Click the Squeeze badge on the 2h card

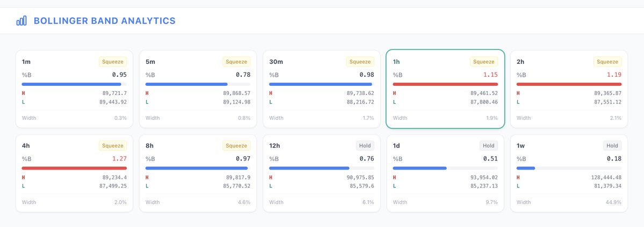(607, 62)
